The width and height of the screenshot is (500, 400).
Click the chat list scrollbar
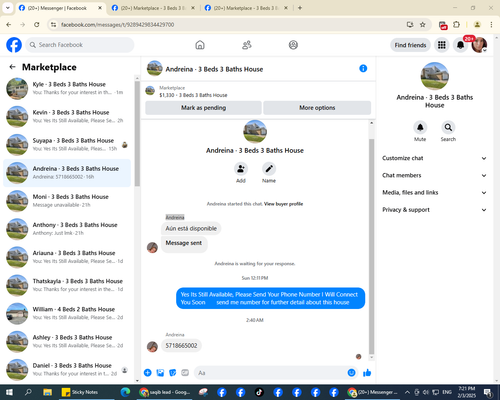coord(137,133)
